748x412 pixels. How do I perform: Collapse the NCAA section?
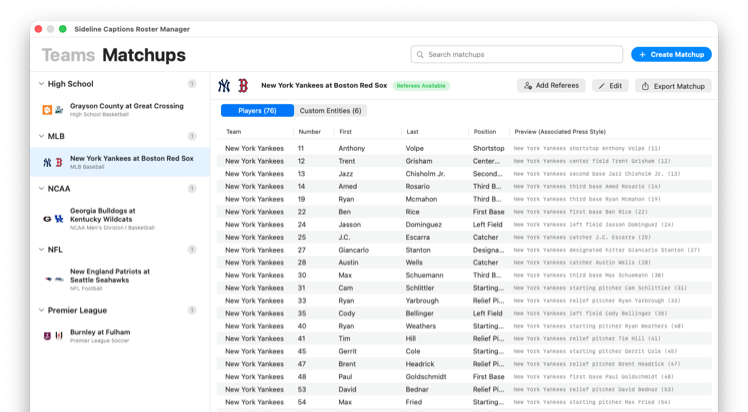pyautogui.click(x=41, y=188)
